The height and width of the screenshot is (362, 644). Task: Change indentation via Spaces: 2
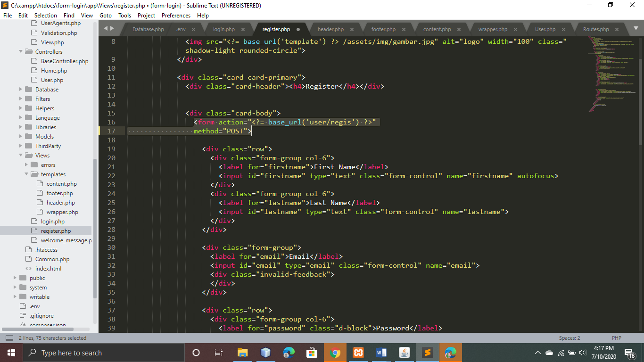[x=570, y=338]
